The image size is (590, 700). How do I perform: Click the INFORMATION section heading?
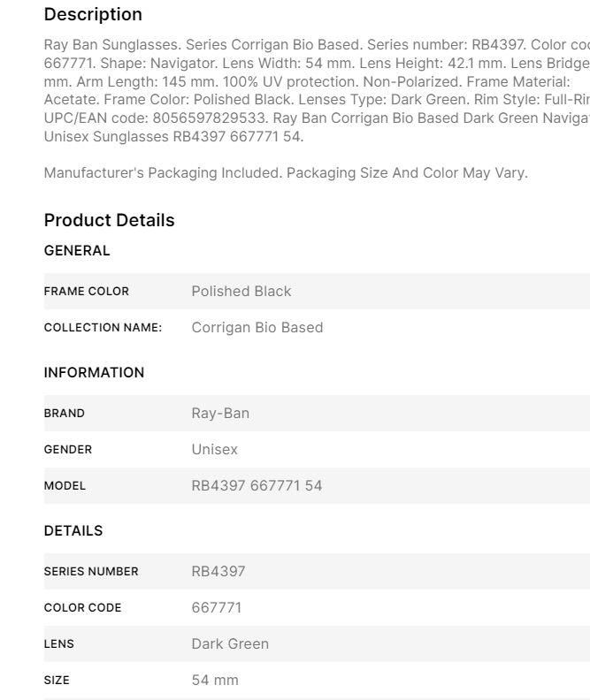pyautogui.click(x=94, y=372)
